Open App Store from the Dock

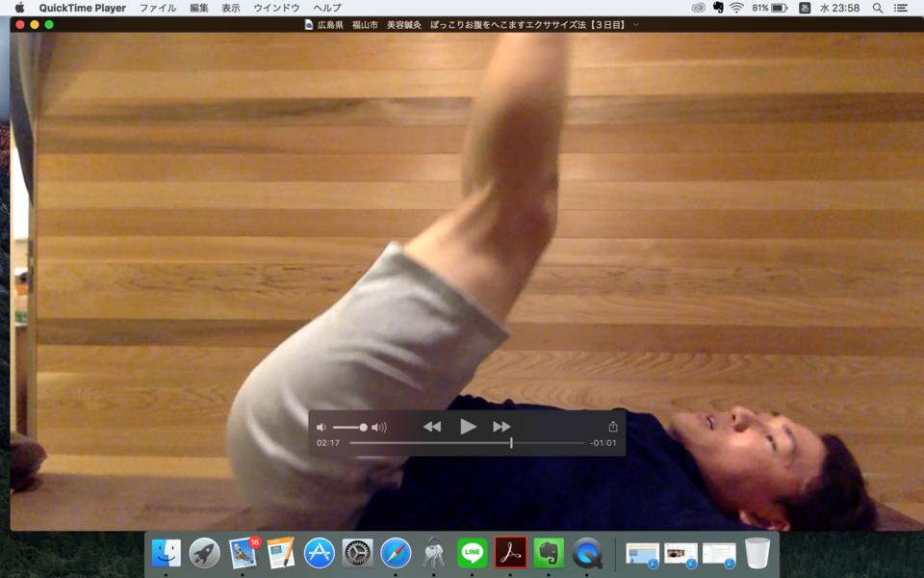click(x=319, y=553)
